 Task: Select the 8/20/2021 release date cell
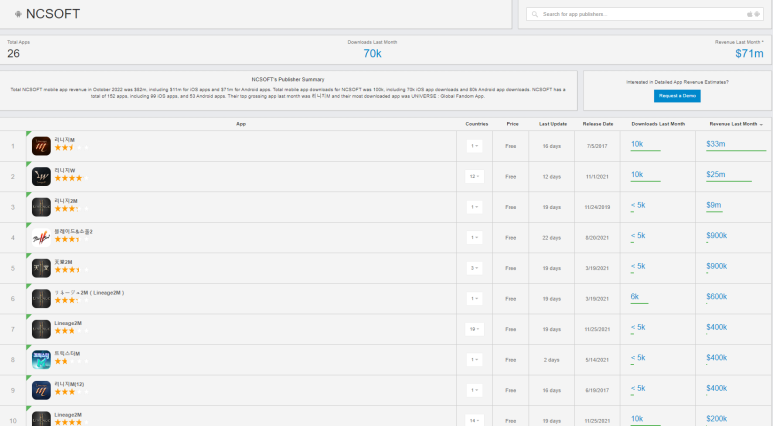tap(597, 238)
